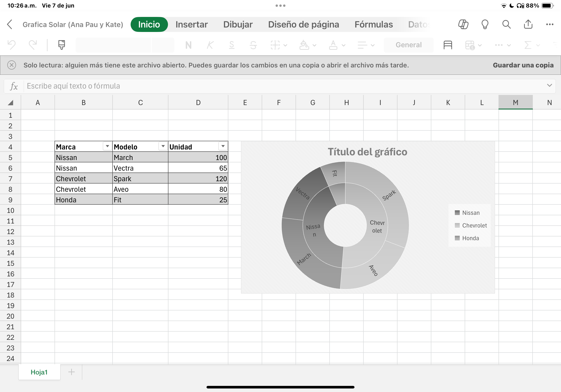Toggle strikethrough formatting
This screenshot has width=561, height=392.
253,45
